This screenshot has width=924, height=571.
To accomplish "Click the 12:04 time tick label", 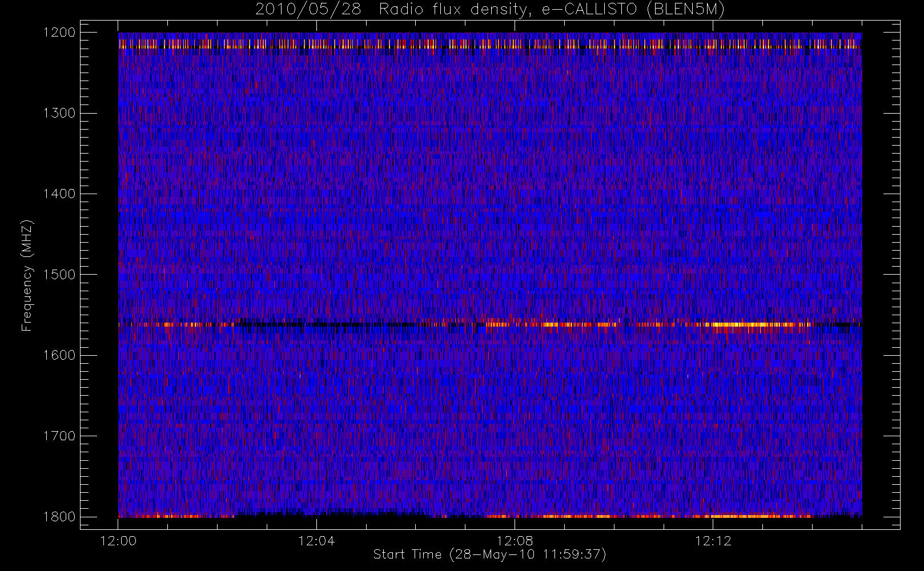I will click(x=316, y=541).
